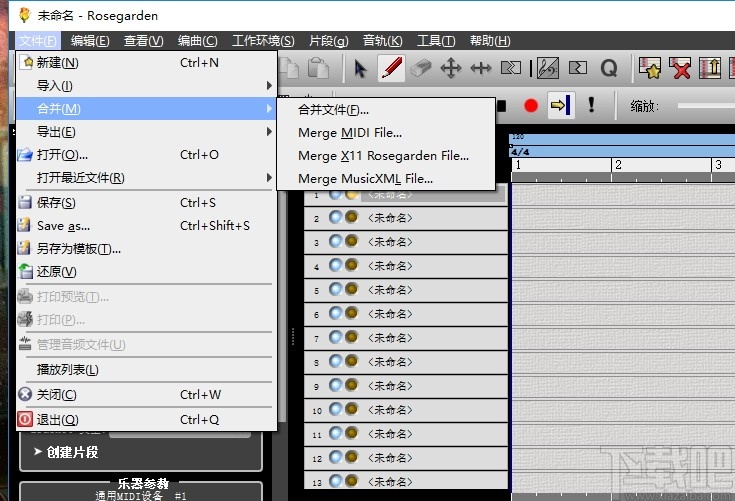
Task: Choose Merge X11 Rosegarden File...
Action: [386, 156]
